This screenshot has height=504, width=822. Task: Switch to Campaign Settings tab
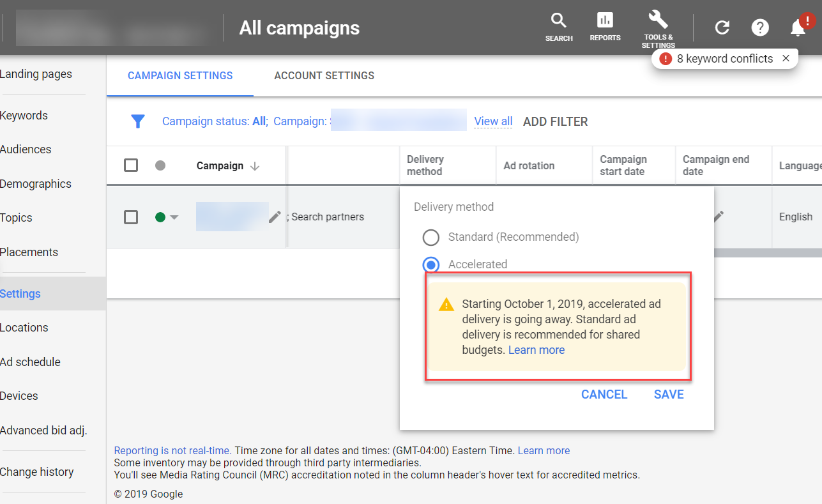tap(180, 75)
